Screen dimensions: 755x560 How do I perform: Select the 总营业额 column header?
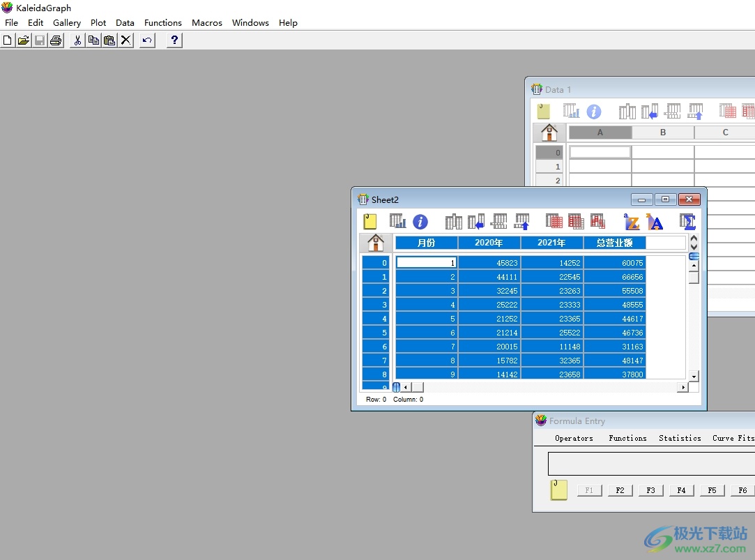click(614, 243)
